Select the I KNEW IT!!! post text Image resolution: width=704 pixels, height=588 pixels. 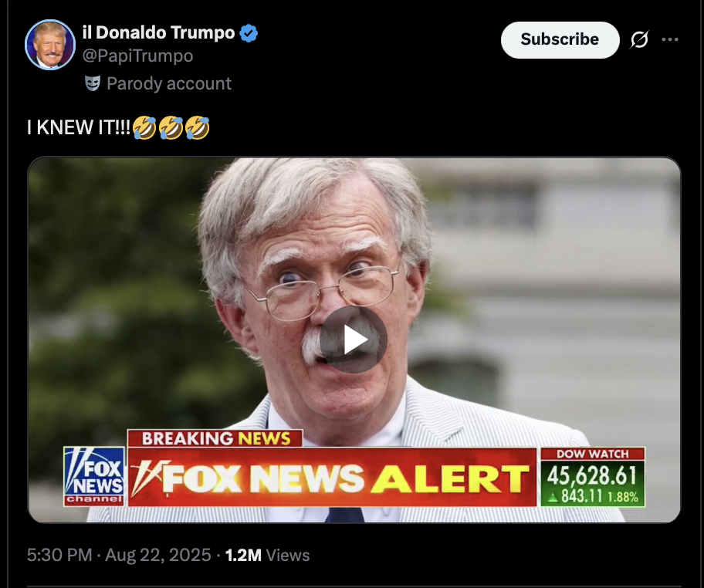(79, 127)
